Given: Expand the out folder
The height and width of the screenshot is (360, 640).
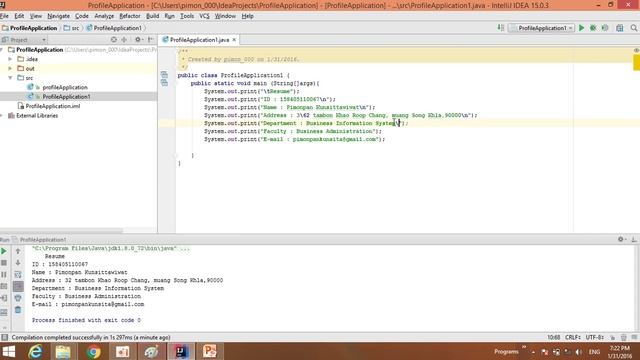Looking at the screenshot, I should tap(10, 68).
